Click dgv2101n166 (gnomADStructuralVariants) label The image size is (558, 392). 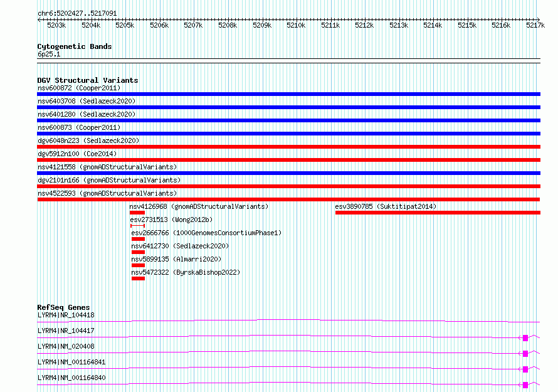click(x=109, y=180)
